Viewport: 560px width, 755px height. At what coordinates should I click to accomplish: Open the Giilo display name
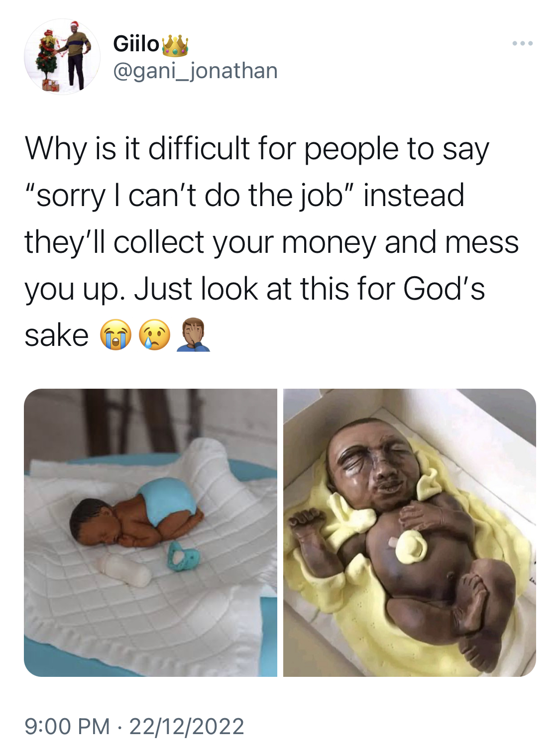[136, 44]
